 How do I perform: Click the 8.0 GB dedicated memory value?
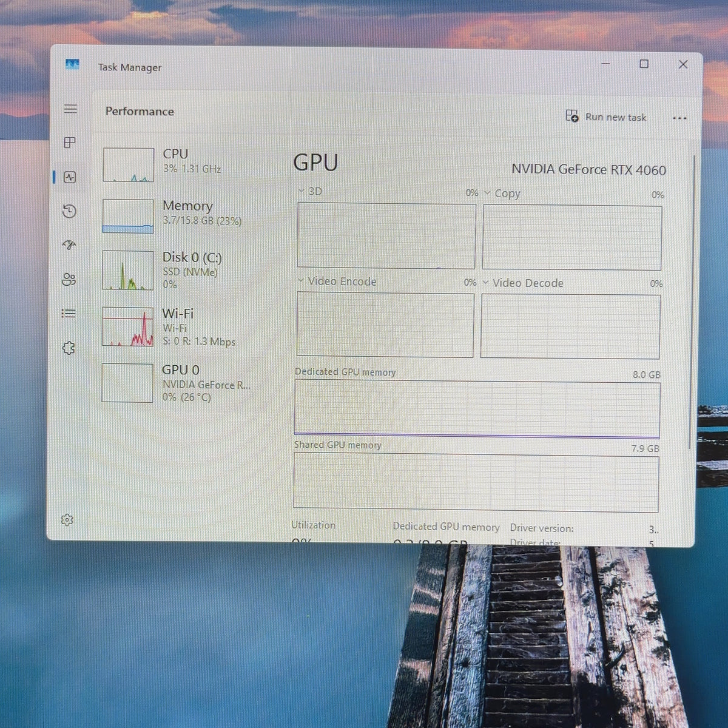point(647,375)
